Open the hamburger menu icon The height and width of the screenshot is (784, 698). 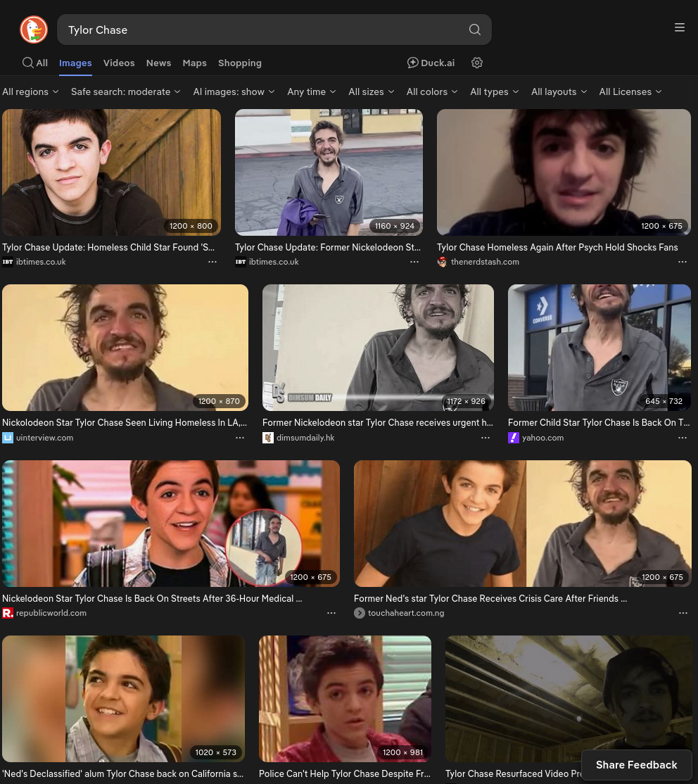tap(679, 27)
